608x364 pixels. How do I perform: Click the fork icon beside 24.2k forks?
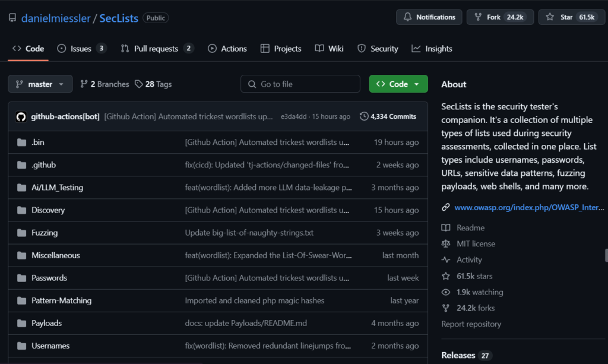[446, 308]
